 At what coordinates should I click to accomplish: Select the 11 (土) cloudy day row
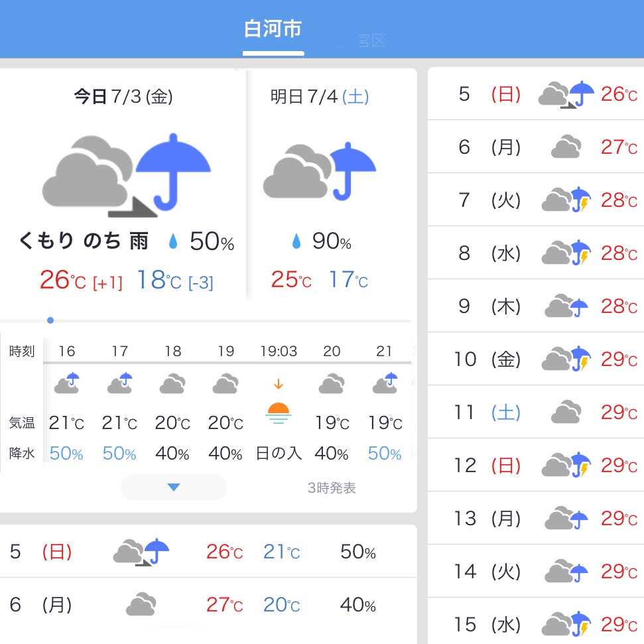[x=536, y=412]
